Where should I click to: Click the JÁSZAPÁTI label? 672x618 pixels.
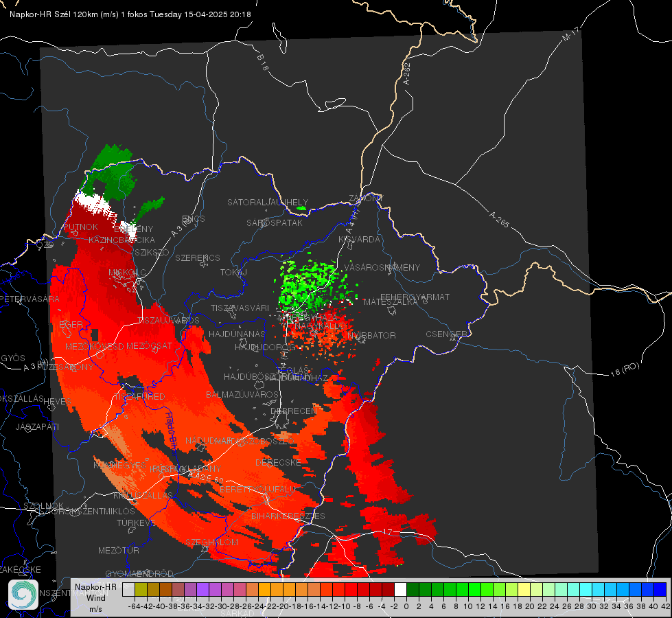pyautogui.click(x=37, y=426)
